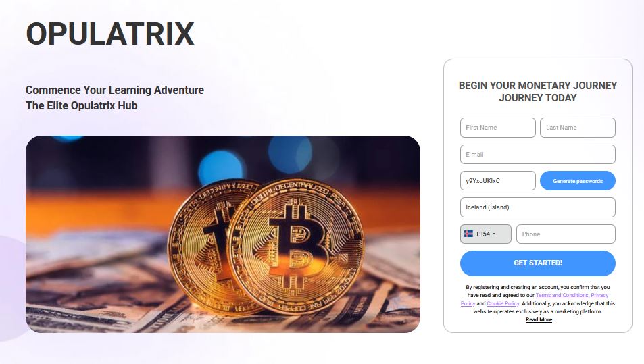Open the Terms and Conditions link

pos(562,295)
